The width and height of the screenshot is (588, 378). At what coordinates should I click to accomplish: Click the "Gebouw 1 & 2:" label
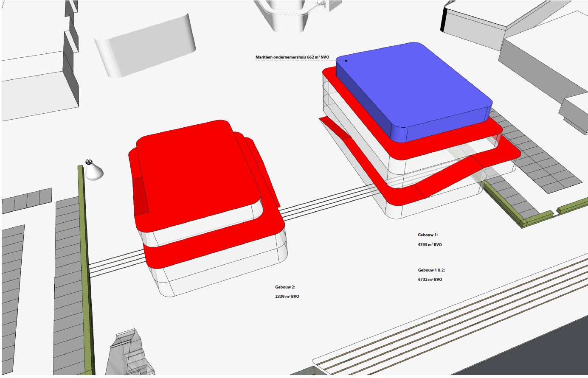point(431,270)
